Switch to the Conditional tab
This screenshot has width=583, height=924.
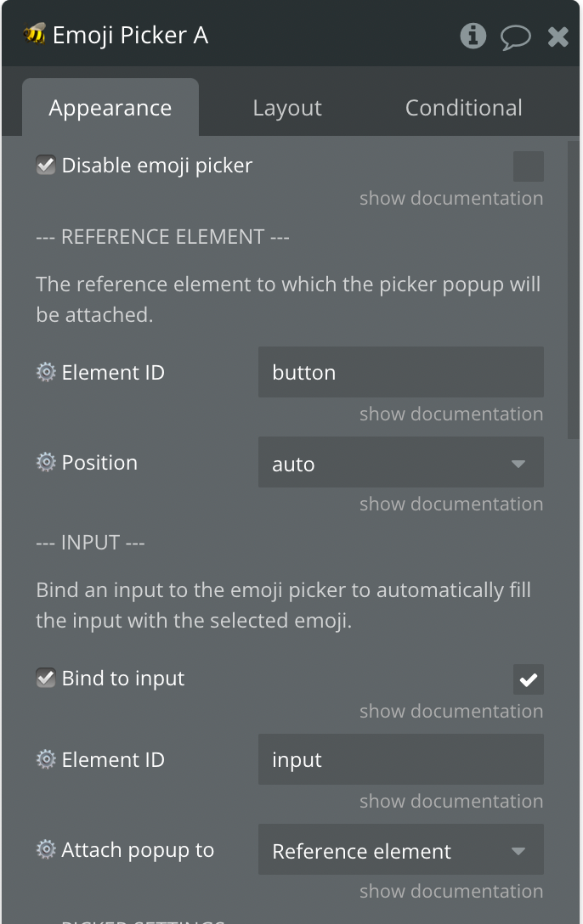[463, 109]
